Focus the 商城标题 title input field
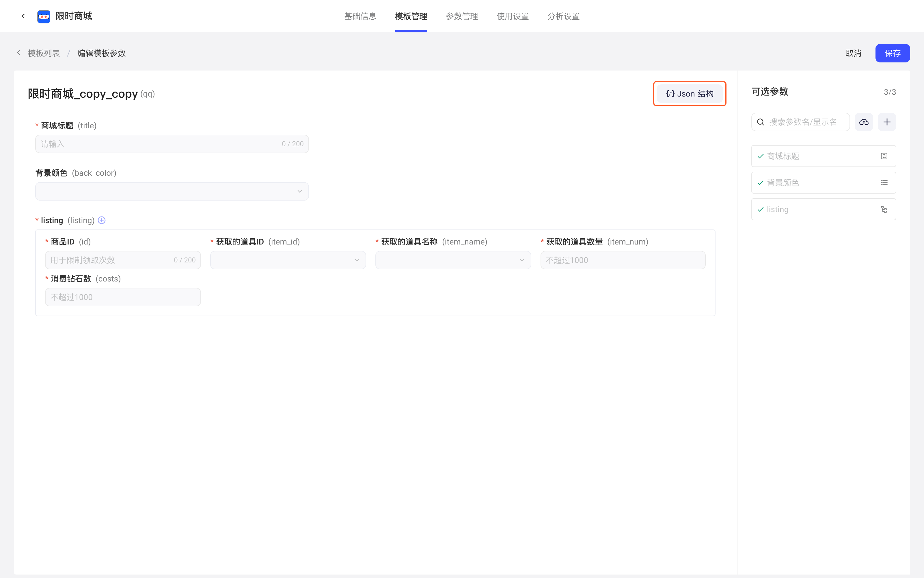This screenshot has width=924, height=578. [x=172, y=144]
